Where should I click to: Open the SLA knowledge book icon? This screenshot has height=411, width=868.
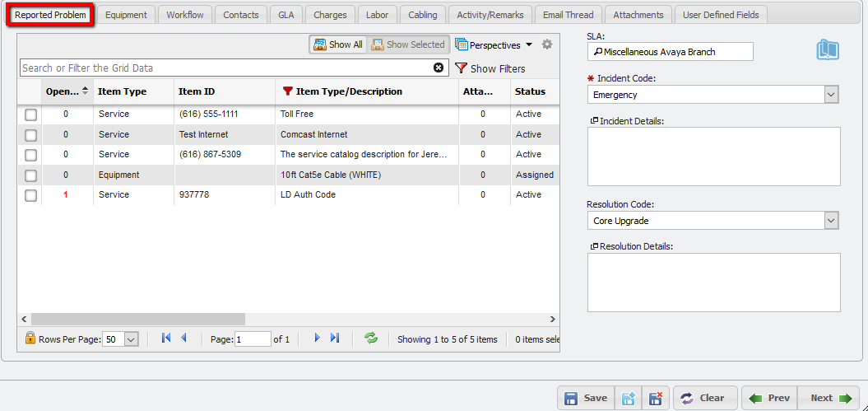pyautogui.click(x=828, y=50)
